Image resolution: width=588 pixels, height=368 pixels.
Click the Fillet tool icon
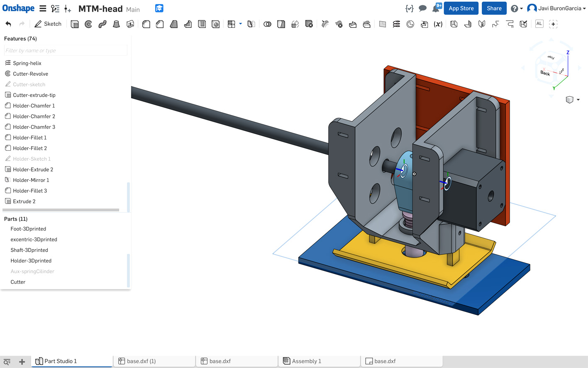[x=146, y=24]
